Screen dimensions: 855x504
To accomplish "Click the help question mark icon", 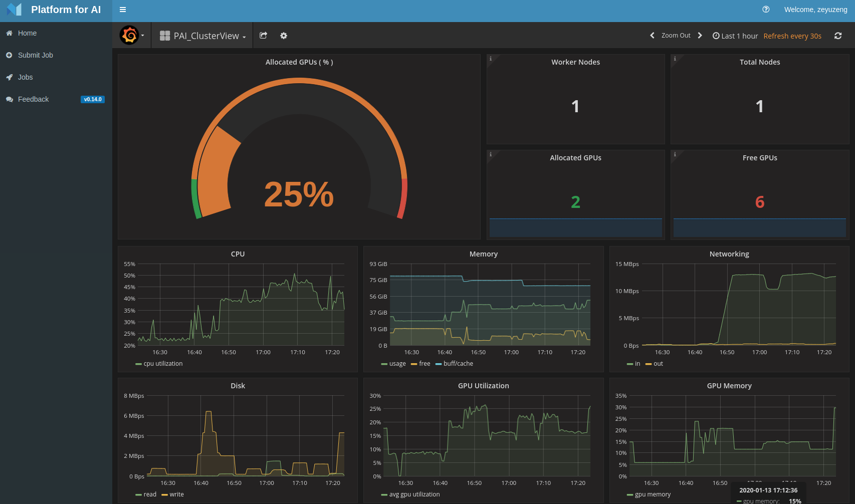I will coord(765,9).
